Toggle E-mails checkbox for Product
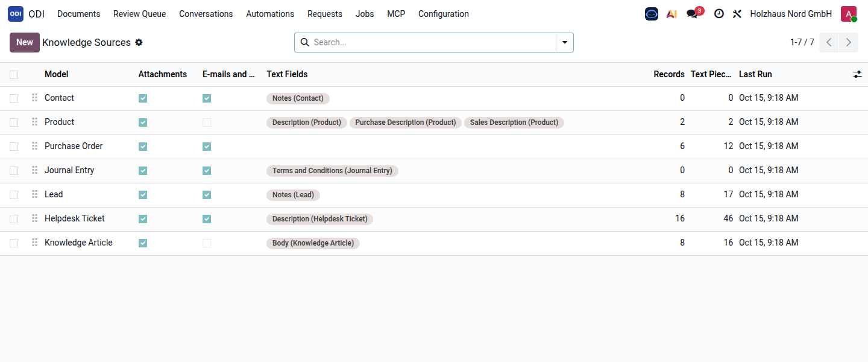This screenshot has height=362, width=868. pyautogui.click(x=207, y=122)
